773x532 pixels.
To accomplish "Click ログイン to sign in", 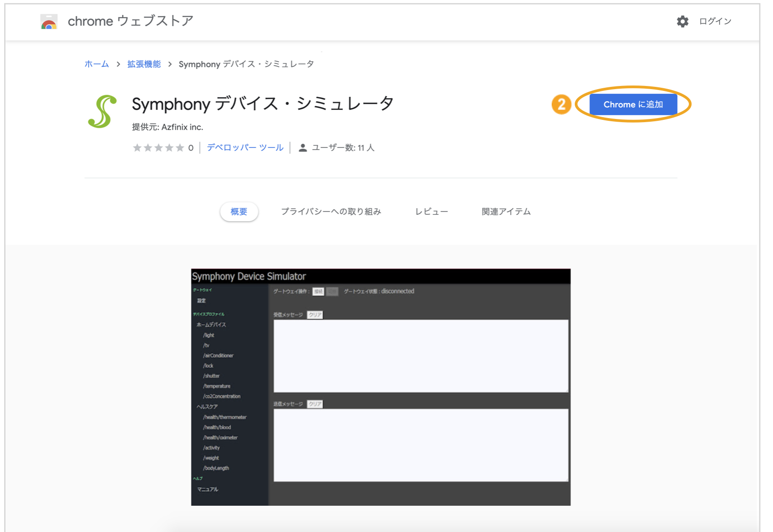I will coord(715,21).
